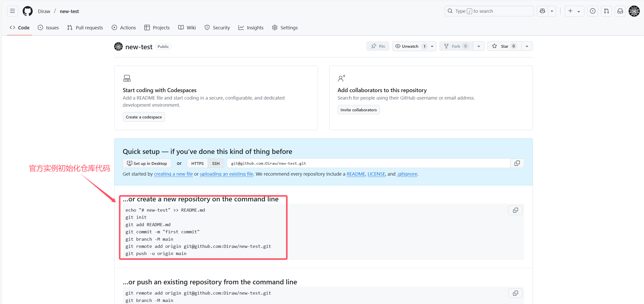Pin the new-test repository
644x304 pixels.
[378, 46]
